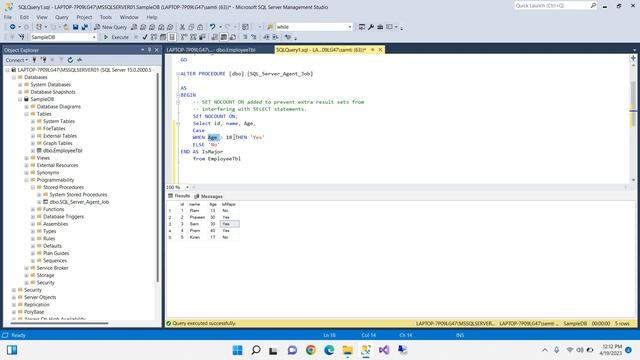Viewport: 640px width, 360px height.
Task: Open taskbar Search magnifier
Action: click(256, 350)
